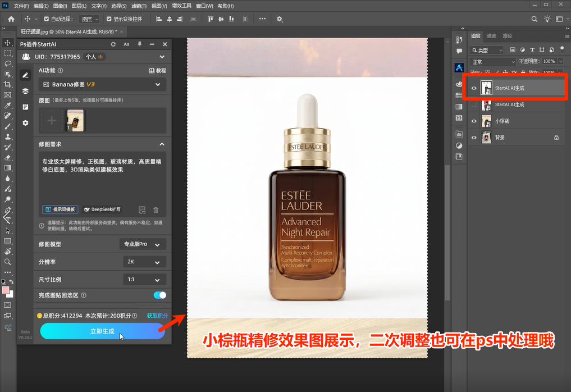Switch to the 通道 tab

pyautogui.click(x=491, y=36)
